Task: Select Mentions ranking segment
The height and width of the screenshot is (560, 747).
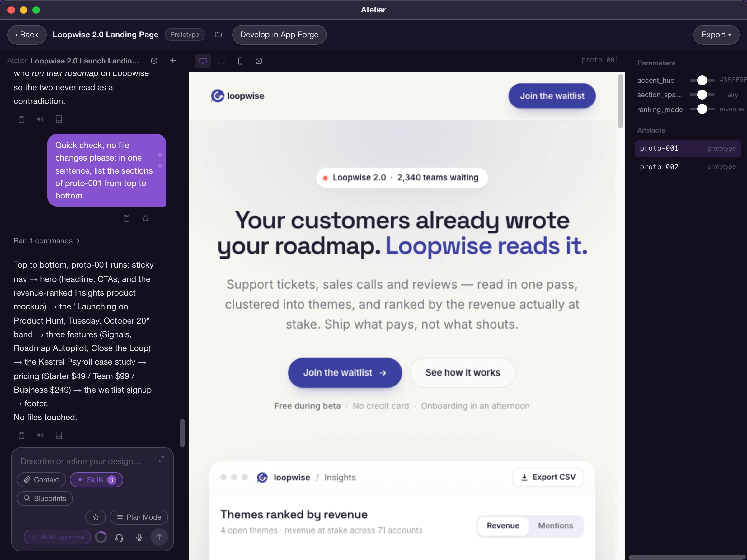Action: 555,525
